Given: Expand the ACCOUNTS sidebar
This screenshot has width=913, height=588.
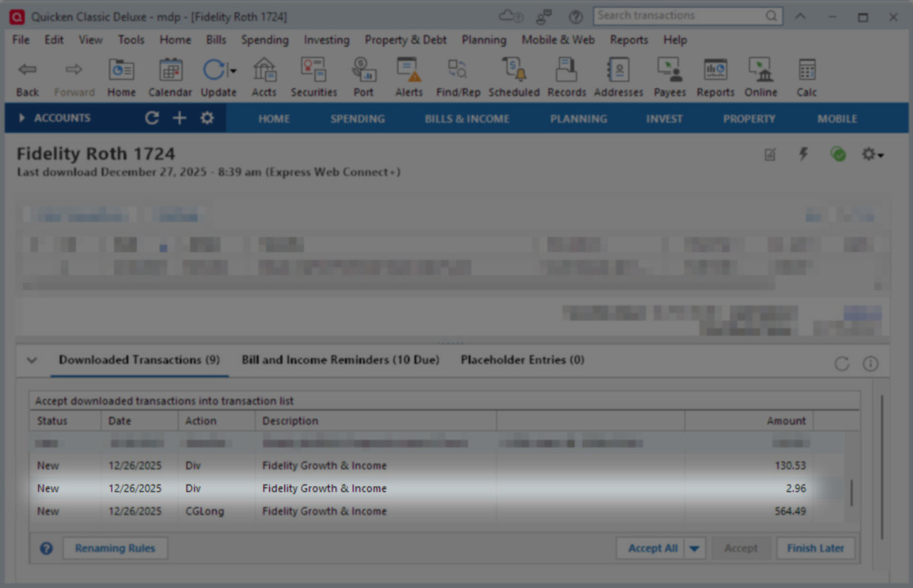Looking at the screenshot, I should (x=55, y=119).
